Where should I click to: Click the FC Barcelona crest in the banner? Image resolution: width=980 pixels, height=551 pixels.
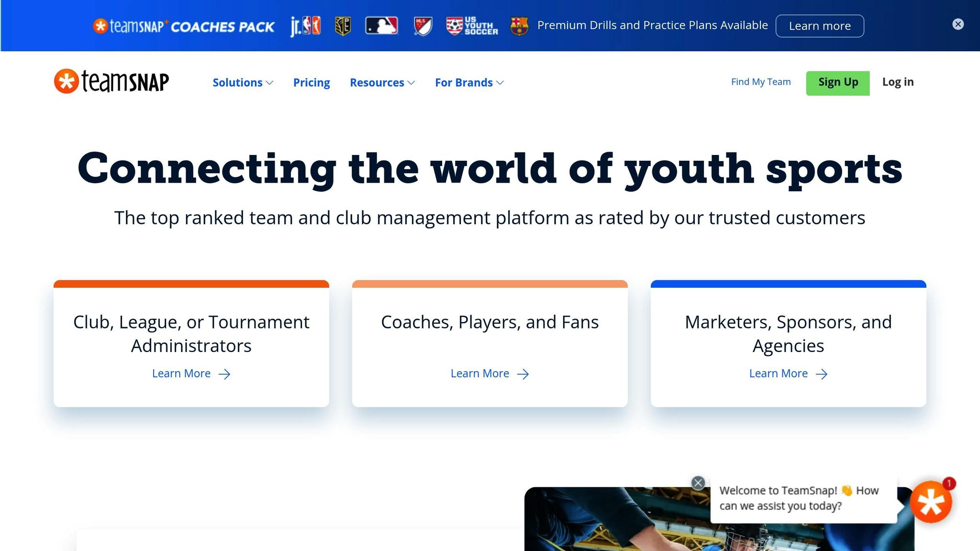(519, 26)
